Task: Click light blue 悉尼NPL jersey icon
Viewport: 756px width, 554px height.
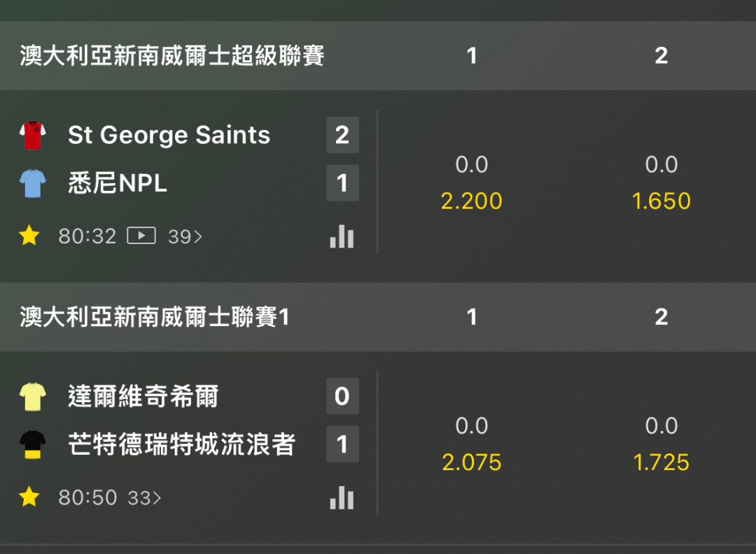Action: [32, 183]
